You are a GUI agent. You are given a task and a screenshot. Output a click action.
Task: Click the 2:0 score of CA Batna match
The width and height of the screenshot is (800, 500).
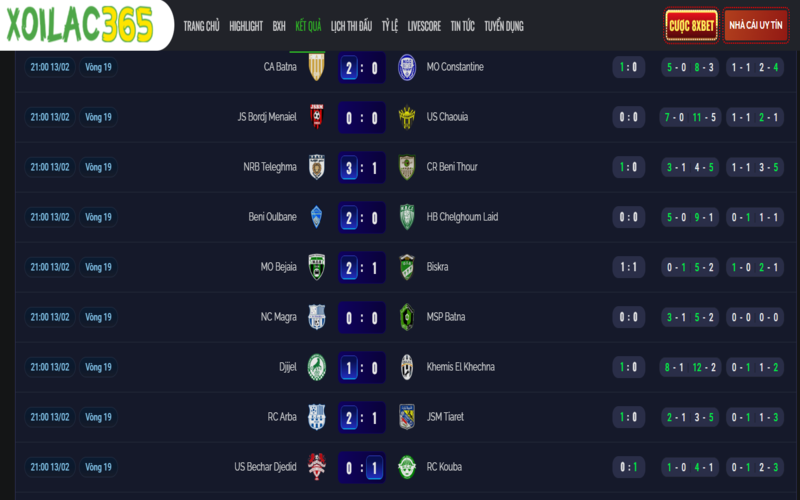click(x=361, y=67)
